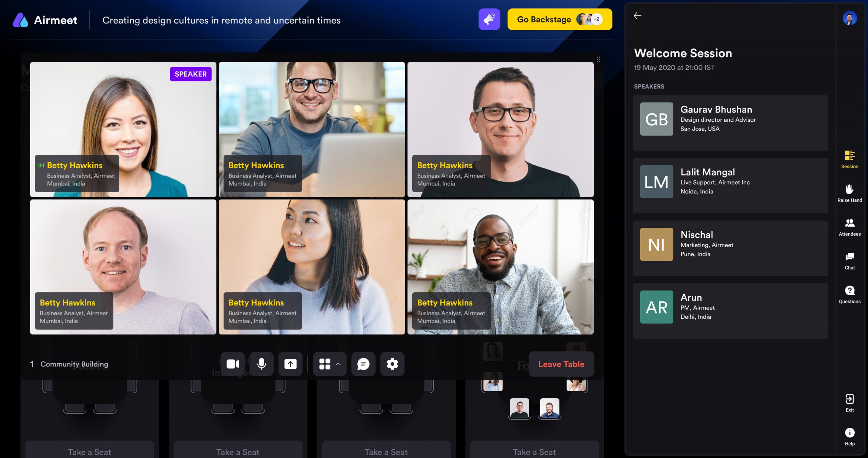Click the GB initials avatar

pyautogui.click(x=656, y=119)
